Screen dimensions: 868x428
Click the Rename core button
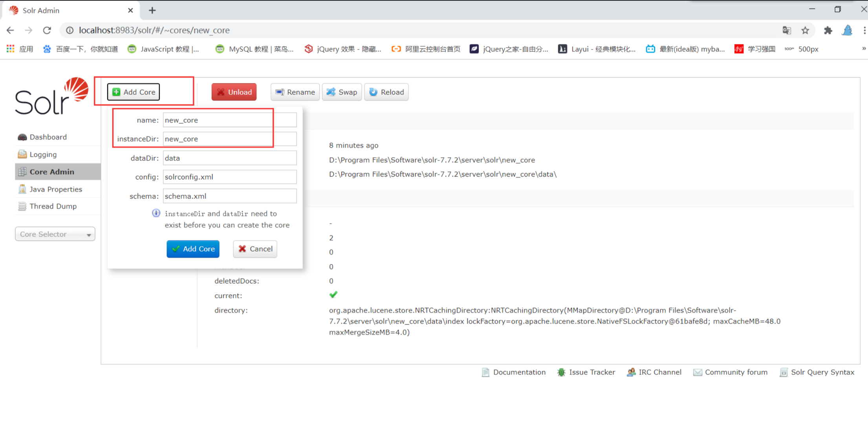click(x=295, y=92)
